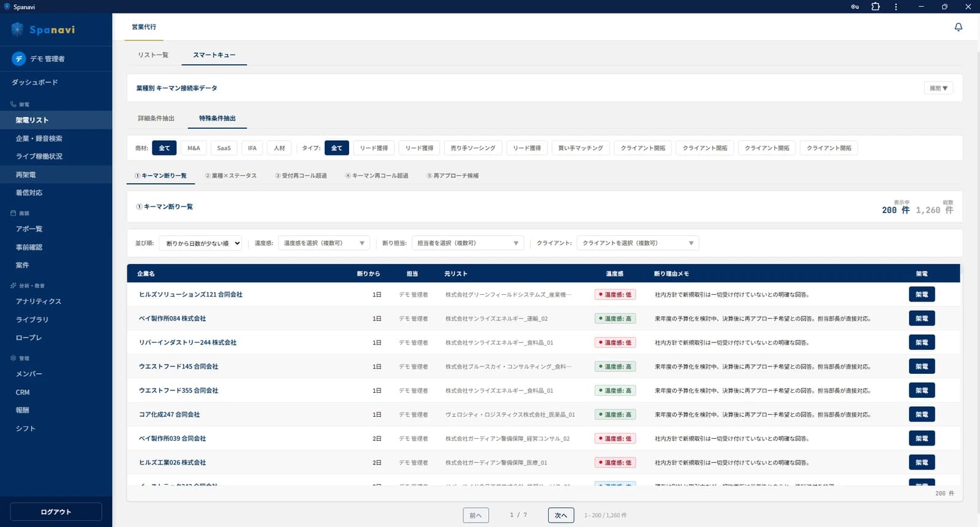Click 架電 for ヒルズソリューションズ121 合同会社
Screen dimensions: 980x527
[922, 295]
